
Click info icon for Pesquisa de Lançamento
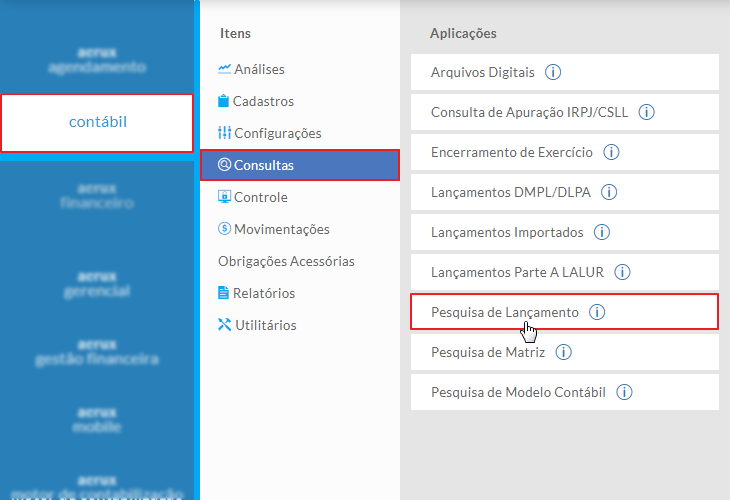coord(598,312)
